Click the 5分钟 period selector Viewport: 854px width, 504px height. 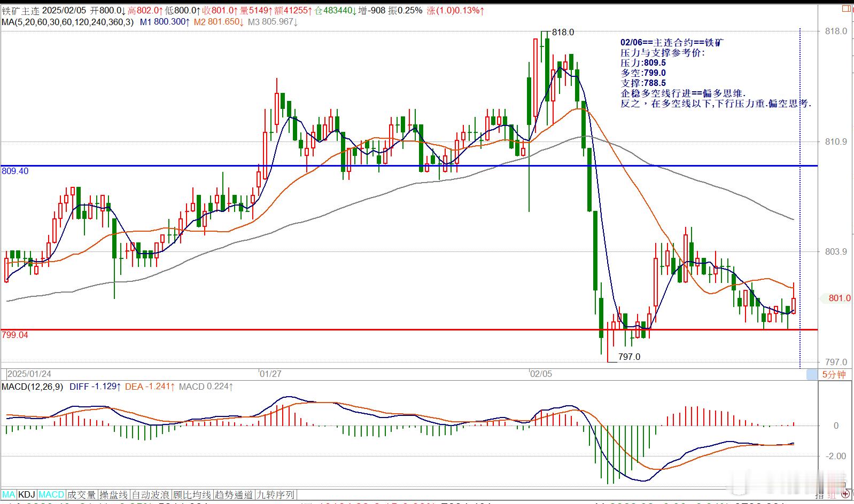(834, 374)
